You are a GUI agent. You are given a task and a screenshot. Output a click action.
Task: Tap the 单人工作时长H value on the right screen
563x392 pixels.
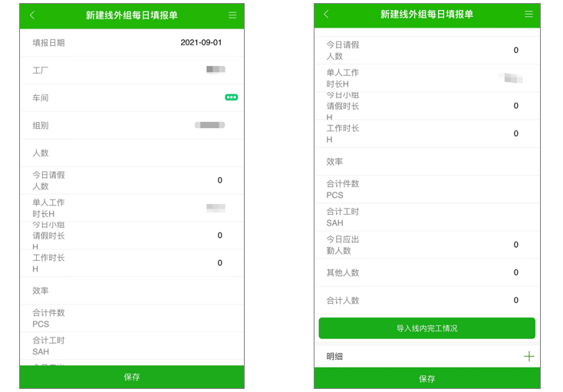point(512,78)
